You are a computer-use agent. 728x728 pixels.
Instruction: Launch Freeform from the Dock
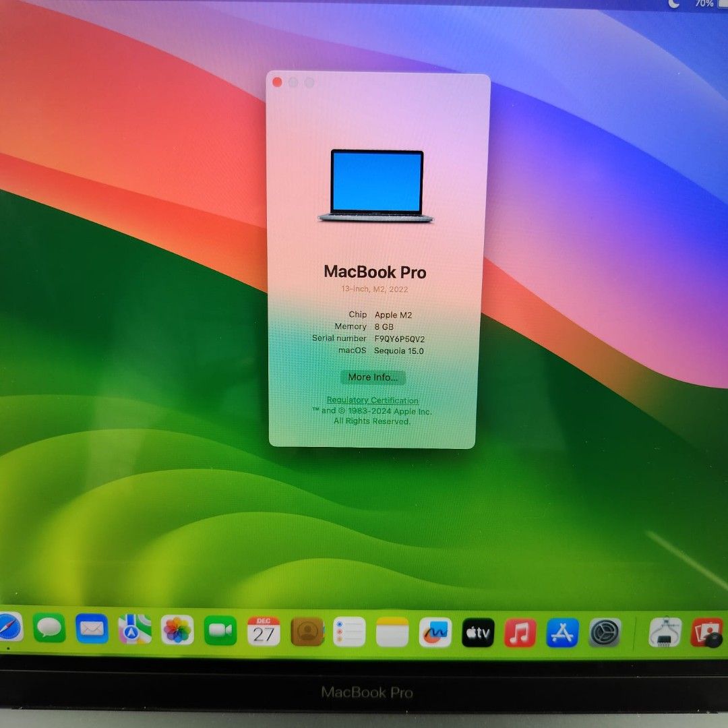click(435, 630)
